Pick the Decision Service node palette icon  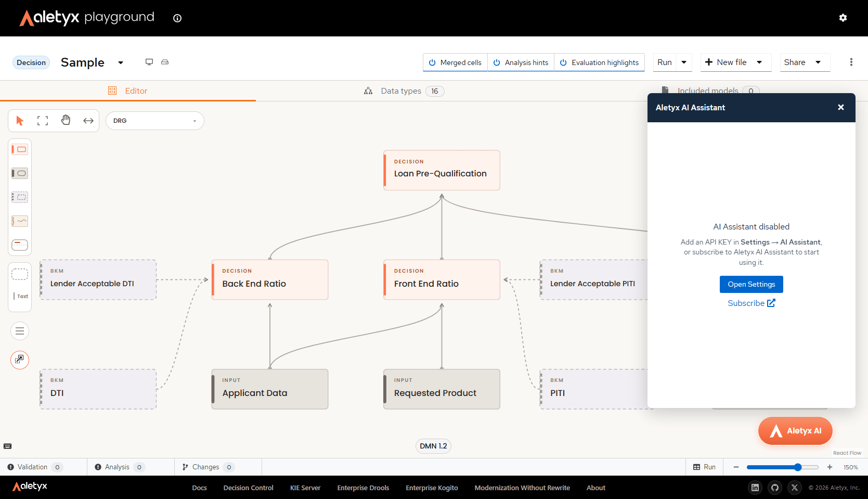[x=20, y=245]
